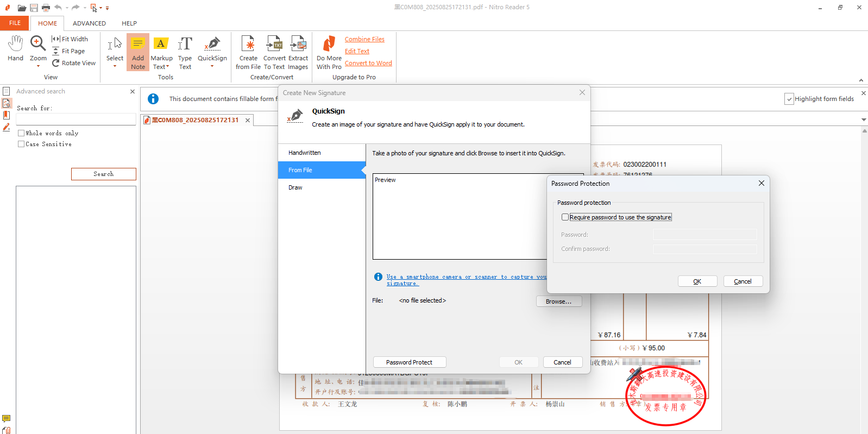Image resolution: width=868 pixels, height=434 pixels.
Task: Open the Select tool dropdown arrow
Action: click(115, 66)
